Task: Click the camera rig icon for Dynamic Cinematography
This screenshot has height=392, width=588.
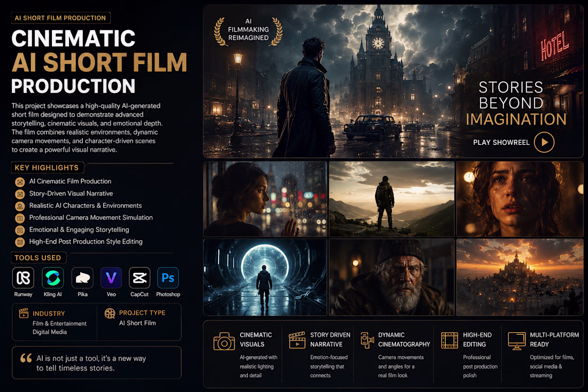Action: (x=367, y=340)
